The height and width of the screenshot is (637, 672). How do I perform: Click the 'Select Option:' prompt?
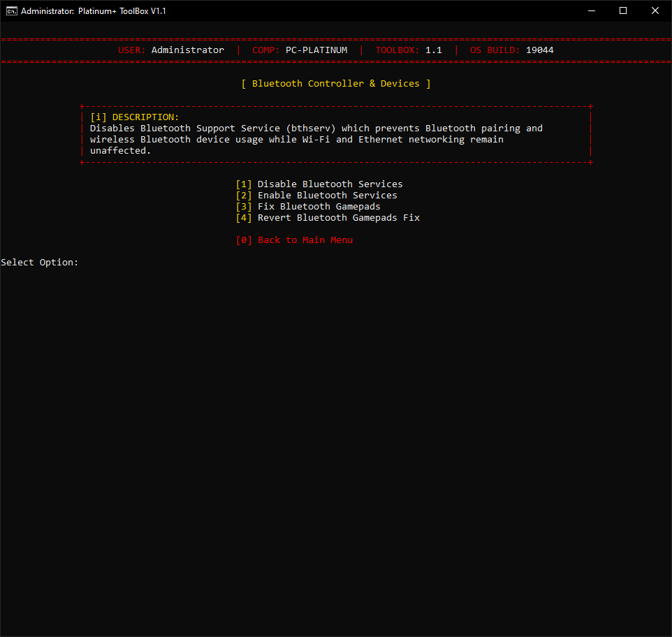point(39,263)
